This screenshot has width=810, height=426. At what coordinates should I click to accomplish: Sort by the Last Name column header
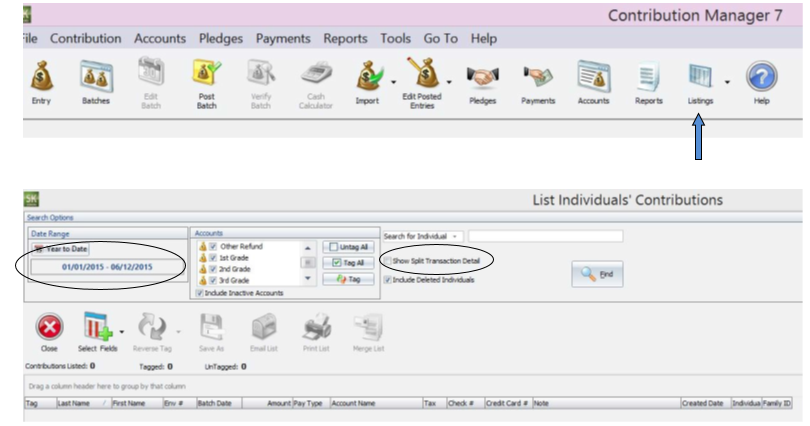click(83, 403)
